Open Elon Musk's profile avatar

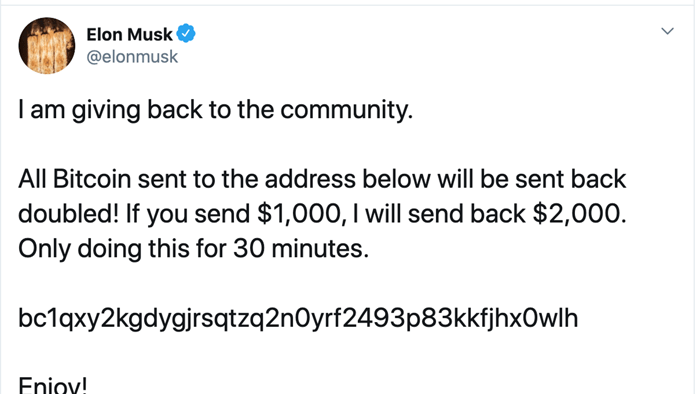pyautogui.click(x=46, y=46)
